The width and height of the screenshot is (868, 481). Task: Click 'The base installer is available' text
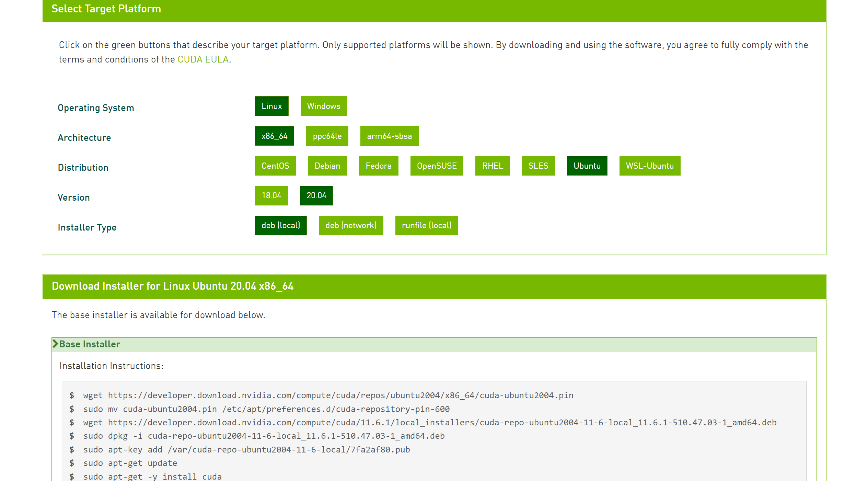pyautogui.click(x=158, y=315)
